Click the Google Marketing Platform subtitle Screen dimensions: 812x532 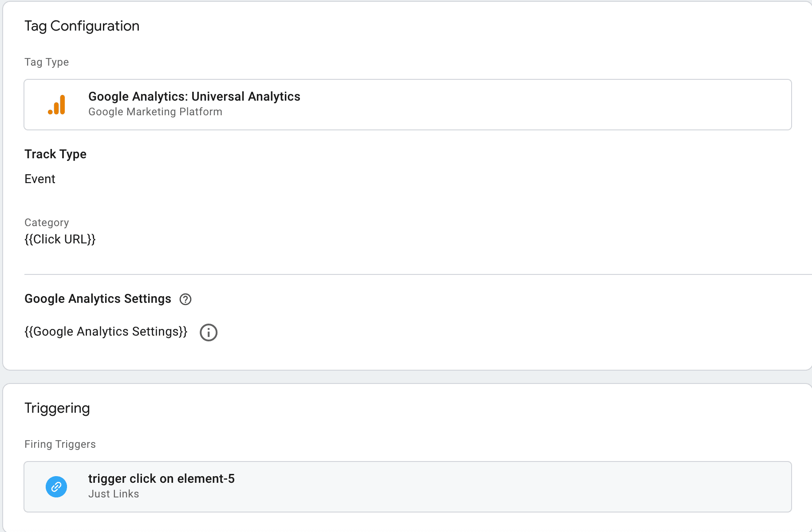click(x=155, y=112)
